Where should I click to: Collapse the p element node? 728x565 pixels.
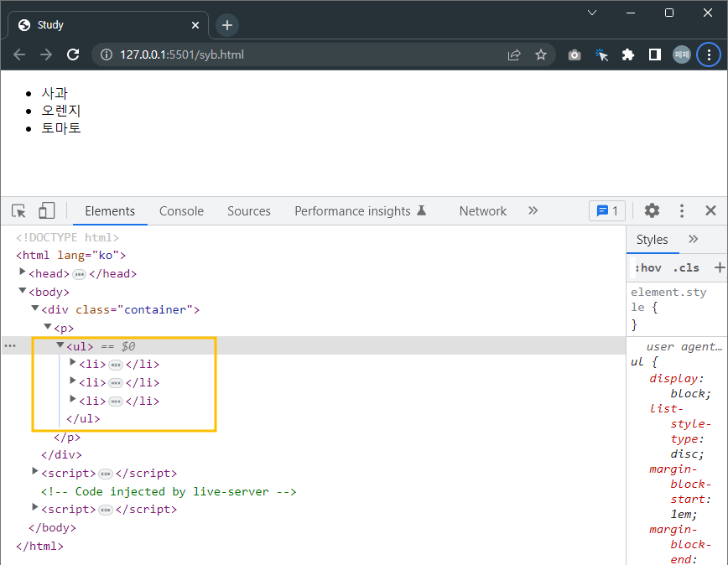tap(47, 327)
